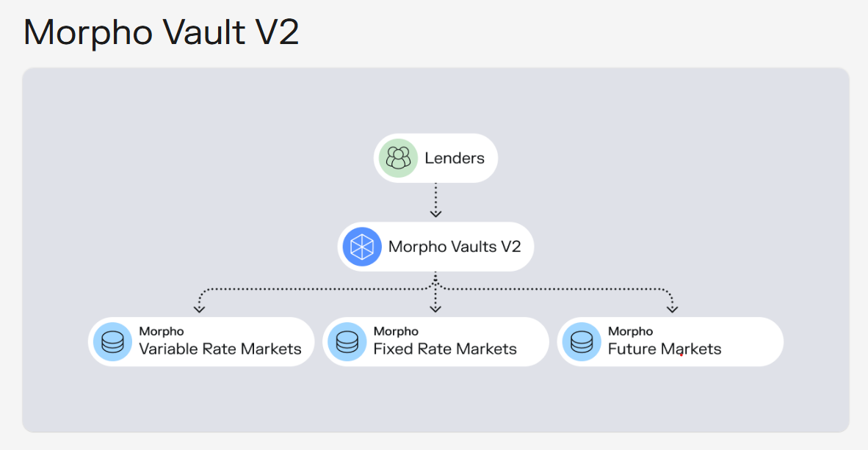Screen dimensions: 868x450
Task: Select the Lenders node label
Action: [455, 159]
